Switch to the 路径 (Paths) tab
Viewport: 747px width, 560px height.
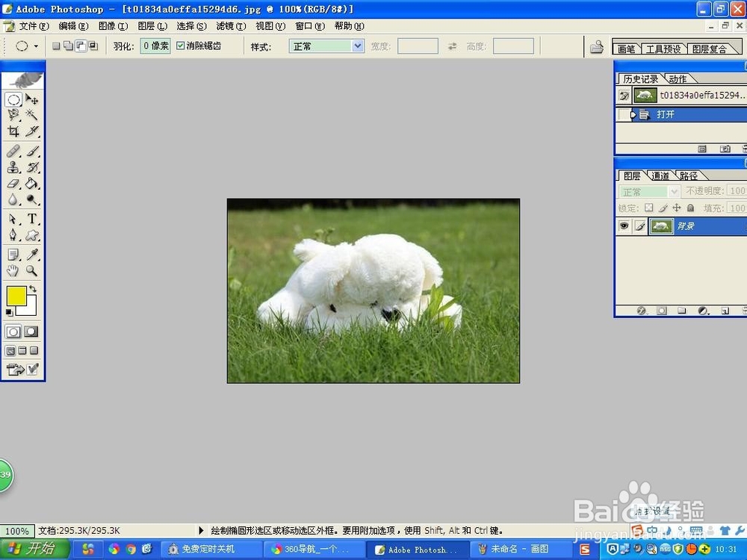tap(689, 175)
